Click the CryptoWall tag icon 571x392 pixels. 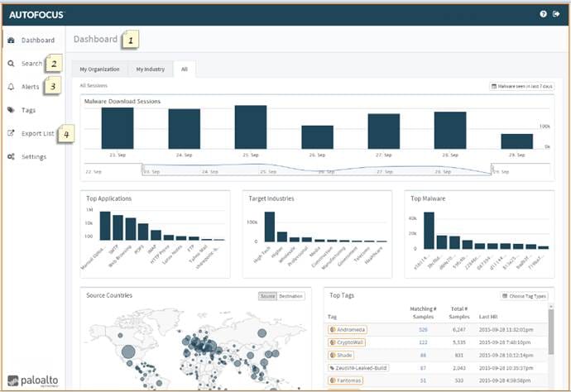click(332, 342)
